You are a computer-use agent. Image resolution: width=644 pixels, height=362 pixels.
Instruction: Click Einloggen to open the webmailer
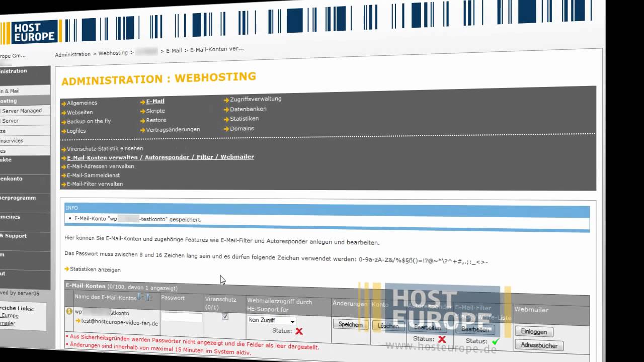(x=533, y=332)
